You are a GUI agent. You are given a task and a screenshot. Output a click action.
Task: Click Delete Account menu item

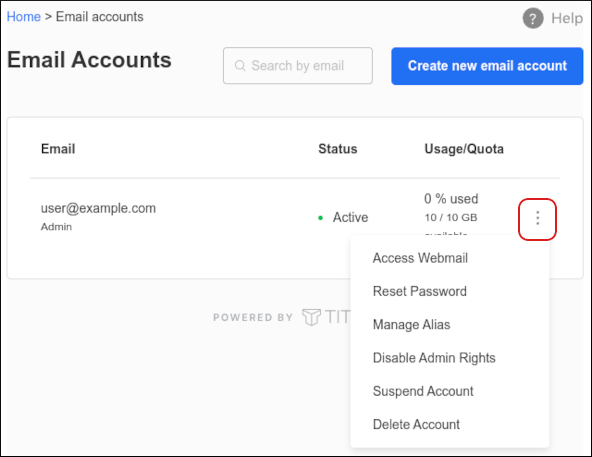click(x=416, y=424)
